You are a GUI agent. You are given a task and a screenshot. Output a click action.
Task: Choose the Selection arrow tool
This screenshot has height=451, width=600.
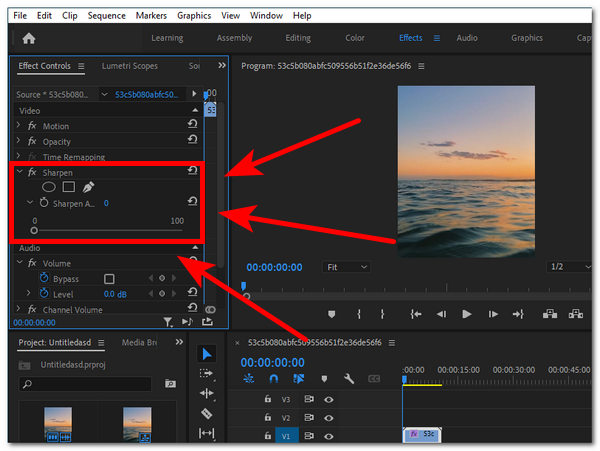(x=207, y=353)
